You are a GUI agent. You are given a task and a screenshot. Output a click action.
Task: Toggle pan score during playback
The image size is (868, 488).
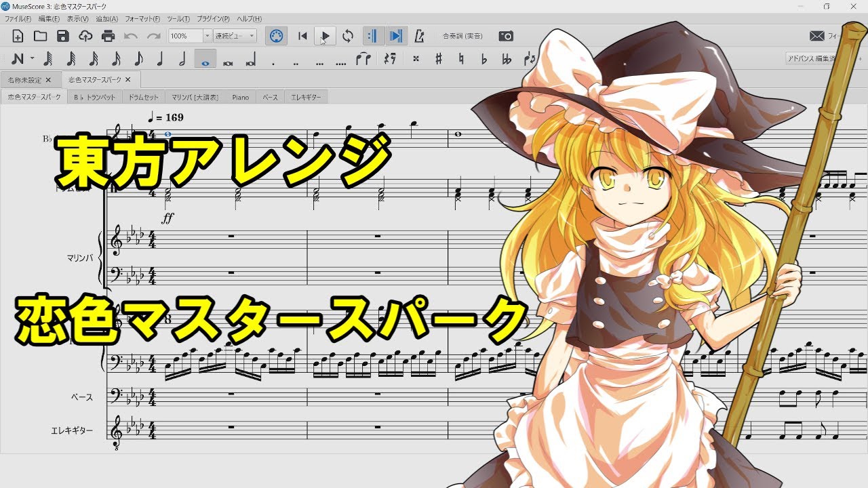pos(397,36)
